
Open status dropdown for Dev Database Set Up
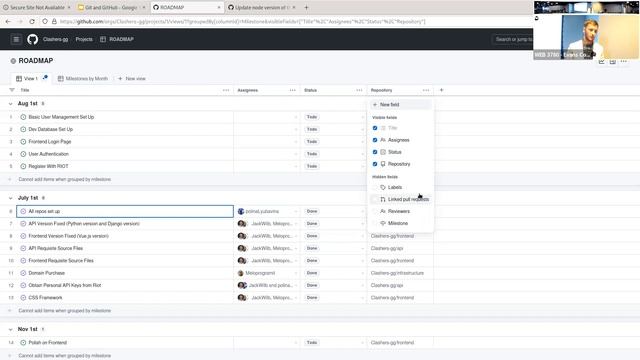click(362, 129)
